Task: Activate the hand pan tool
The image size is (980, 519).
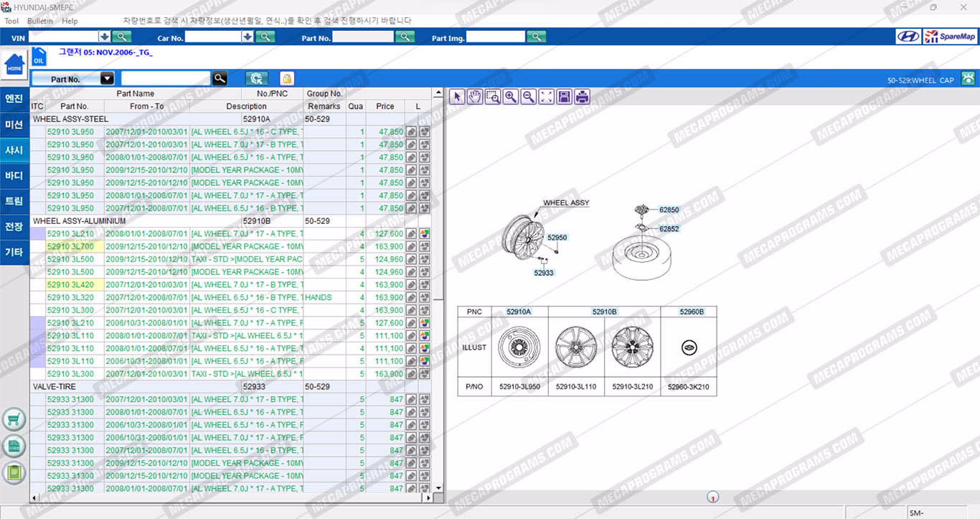Action: (x=475, y=97)
